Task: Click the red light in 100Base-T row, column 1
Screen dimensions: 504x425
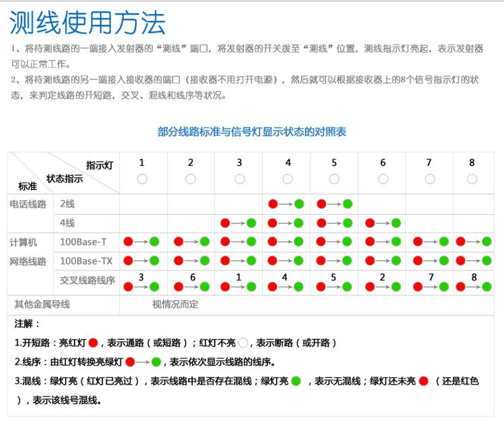Action: pos(128,242)
